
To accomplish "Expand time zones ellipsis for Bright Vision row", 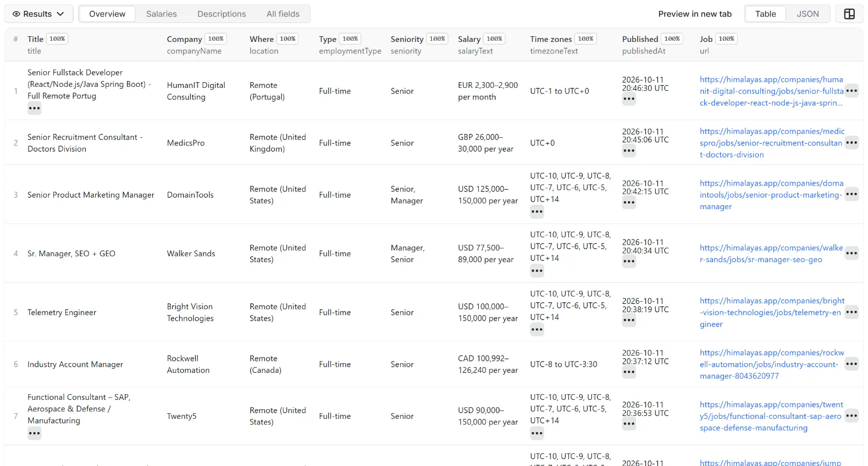I will pyautogui.click(x=537, y=329).
